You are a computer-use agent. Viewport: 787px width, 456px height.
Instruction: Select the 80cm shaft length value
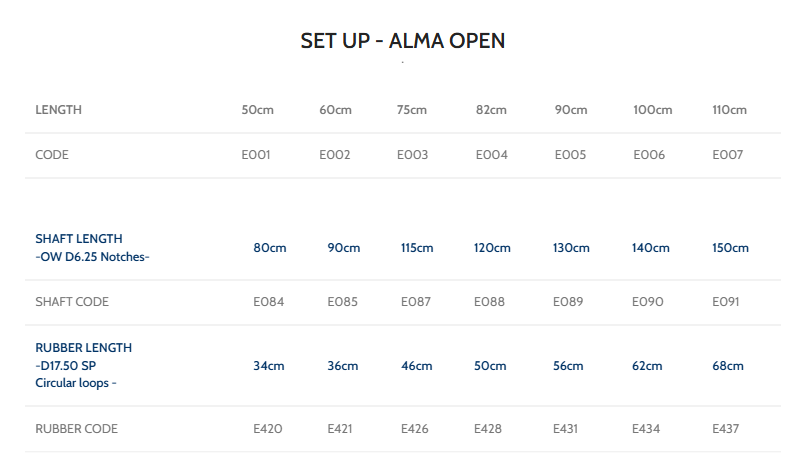point(270,248)
